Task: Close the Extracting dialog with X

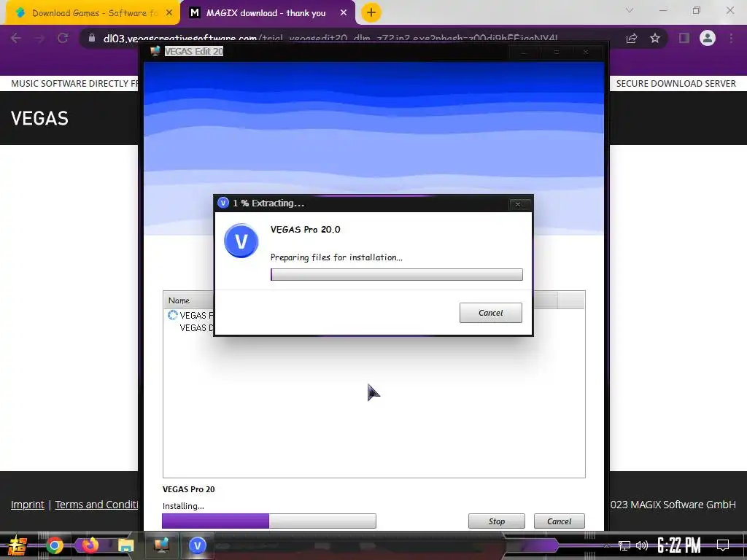Action: click(x=518, y=204)
